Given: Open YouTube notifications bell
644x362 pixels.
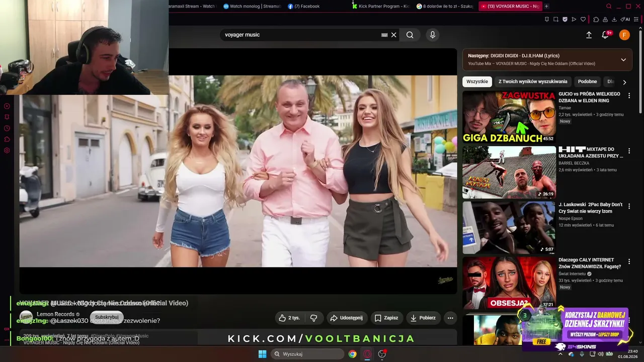Looking at the screenshot, I should click(606, 35).
